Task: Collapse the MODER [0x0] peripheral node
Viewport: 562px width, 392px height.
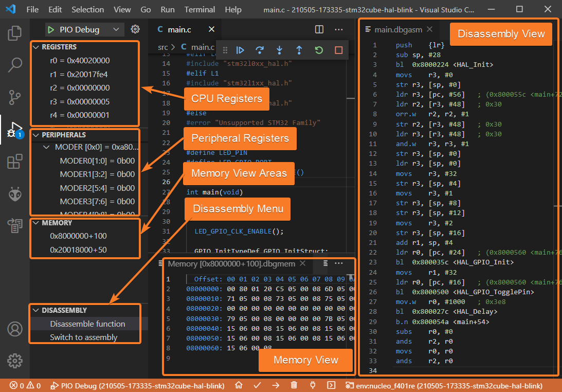Action: click(x=47, y=147)
